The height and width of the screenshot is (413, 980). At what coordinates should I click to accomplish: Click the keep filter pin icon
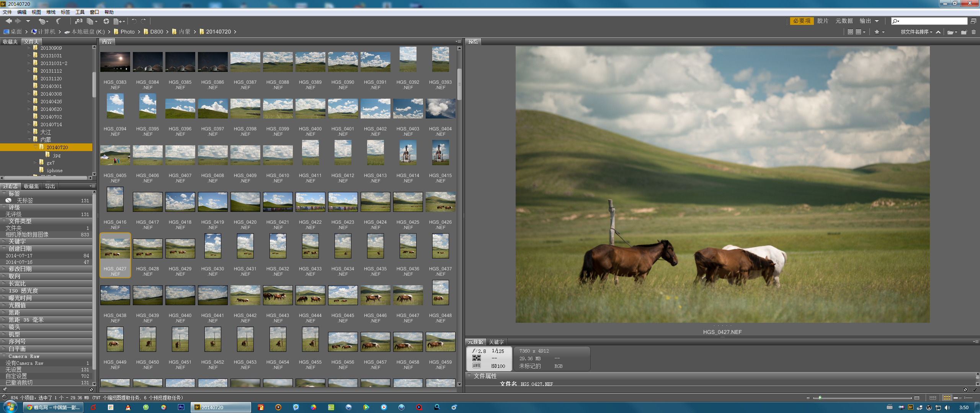[x=5, y=390]
